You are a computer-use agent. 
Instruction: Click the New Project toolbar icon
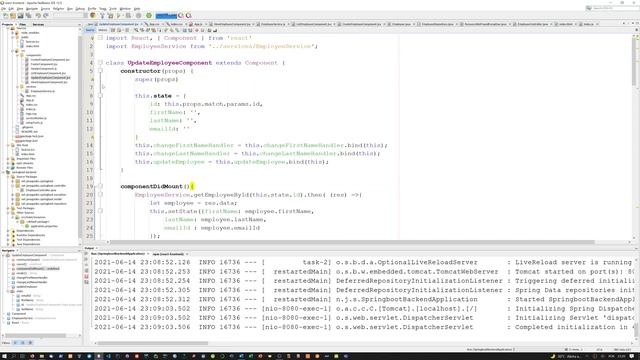click(13, 16)
